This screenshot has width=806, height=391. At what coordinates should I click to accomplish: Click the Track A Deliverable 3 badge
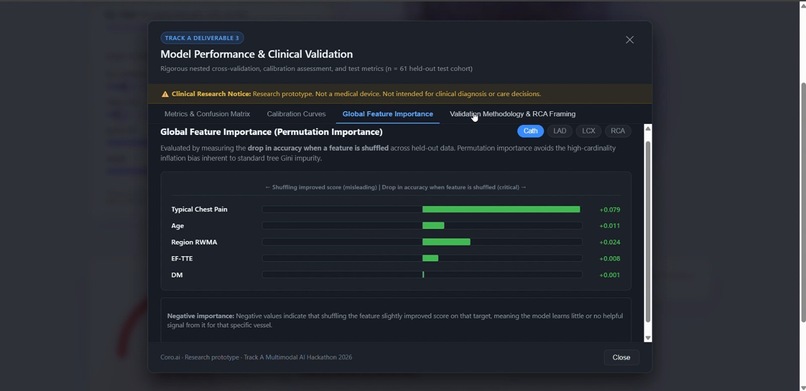[202, 38]
